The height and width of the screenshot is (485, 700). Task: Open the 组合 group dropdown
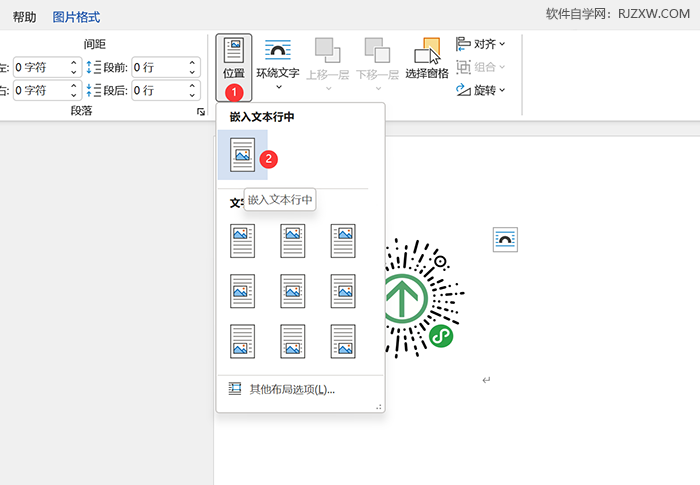[x=481, y=67]
